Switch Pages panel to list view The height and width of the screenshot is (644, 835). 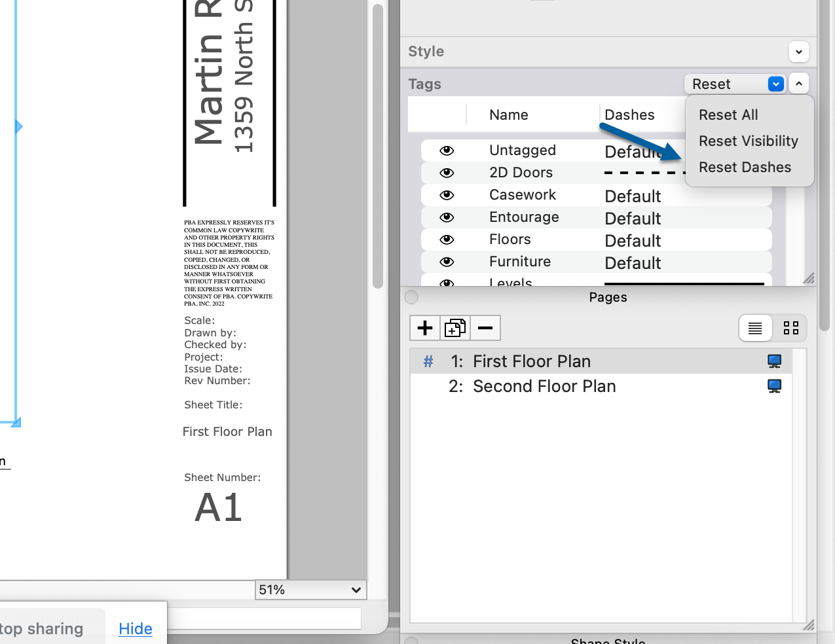pos(755,328)
